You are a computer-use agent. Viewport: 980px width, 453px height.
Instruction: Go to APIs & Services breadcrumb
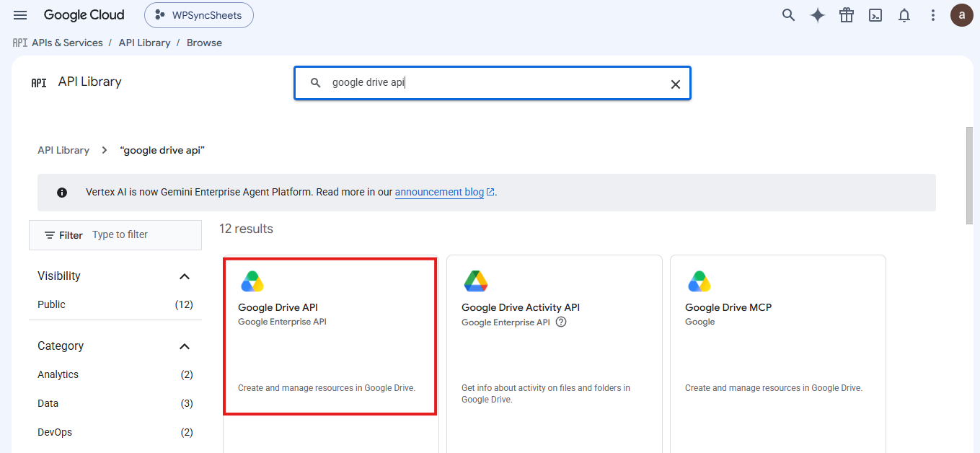pos(67,43)
